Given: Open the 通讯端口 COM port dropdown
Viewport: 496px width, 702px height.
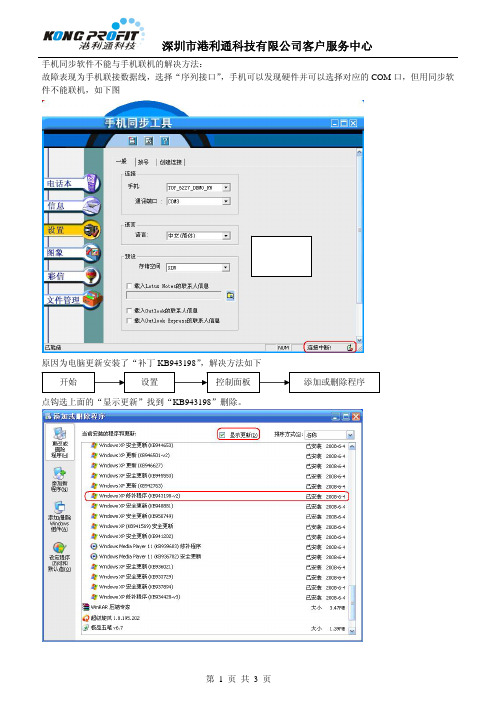Looking at the screenshot, I should pyautogui.click(x=227, y=201).
